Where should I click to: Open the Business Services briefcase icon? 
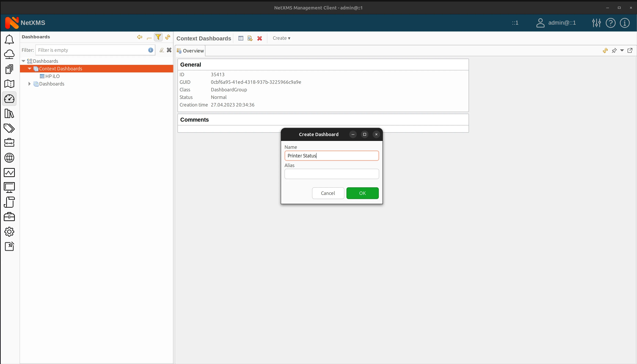click(x=9, y=142)
